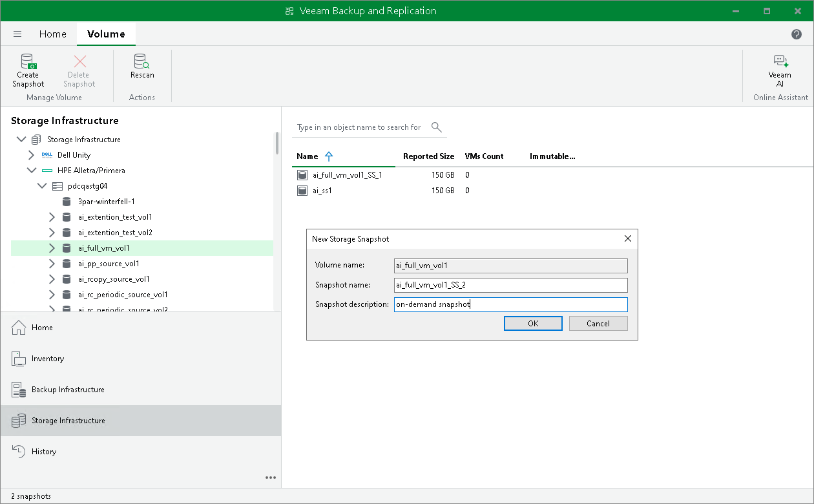Sort by the VMs Count column
Image resolution: width=814 pixels, height=504 pixels.
tap(484, 156)
